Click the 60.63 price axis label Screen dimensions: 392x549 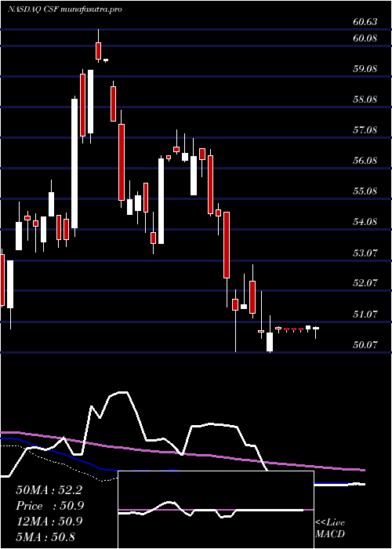coord(365,22)
